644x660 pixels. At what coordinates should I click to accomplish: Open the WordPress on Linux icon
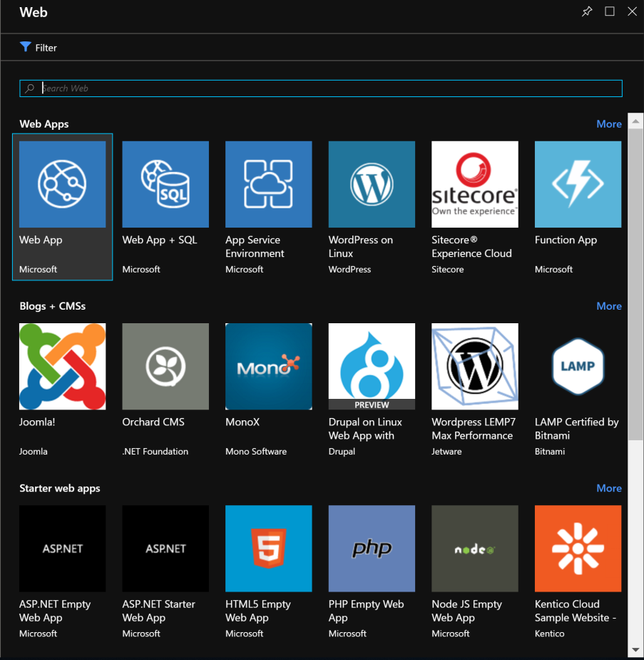point(372,184)
